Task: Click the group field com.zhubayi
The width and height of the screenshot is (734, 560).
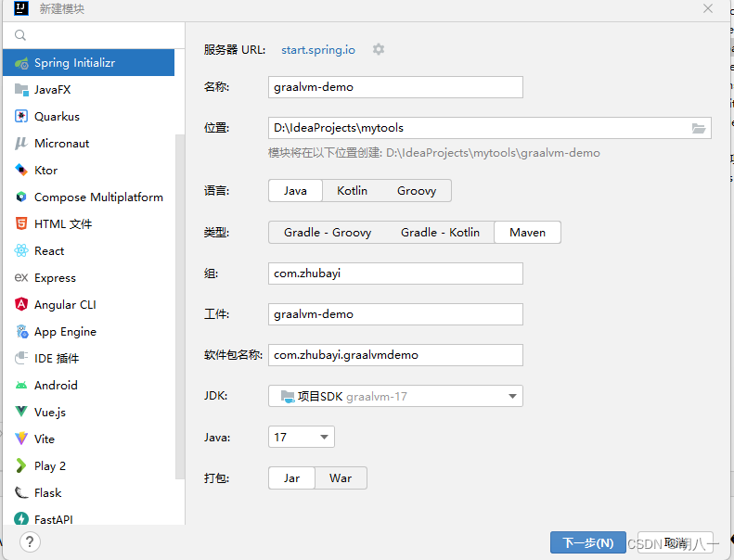Action: 395,274
